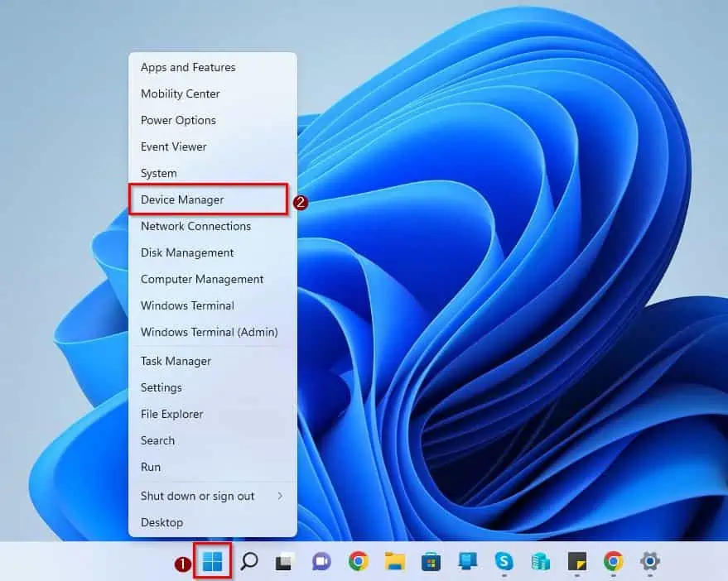Launch Windows Terminal from the menu
The height and width of the screenshot is (581, 728).
(213, 305)
